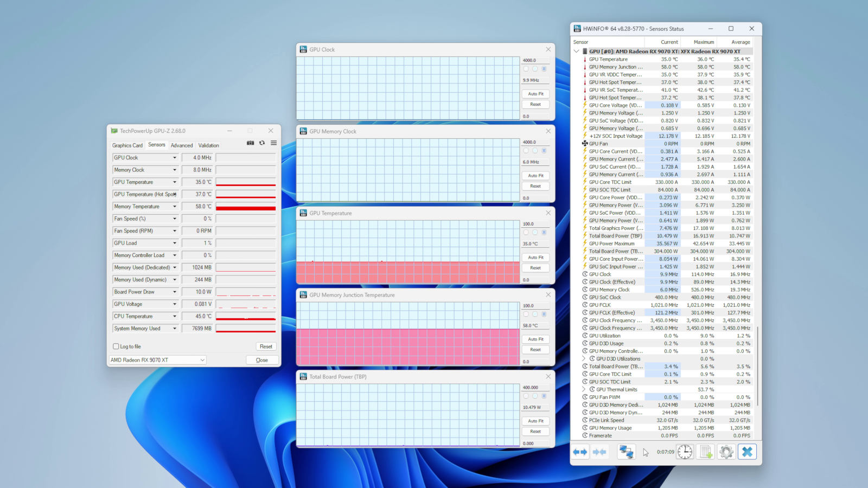Open the Fan Speed (RPM) dropdown
868x488 pixels.
click(175, 231)
